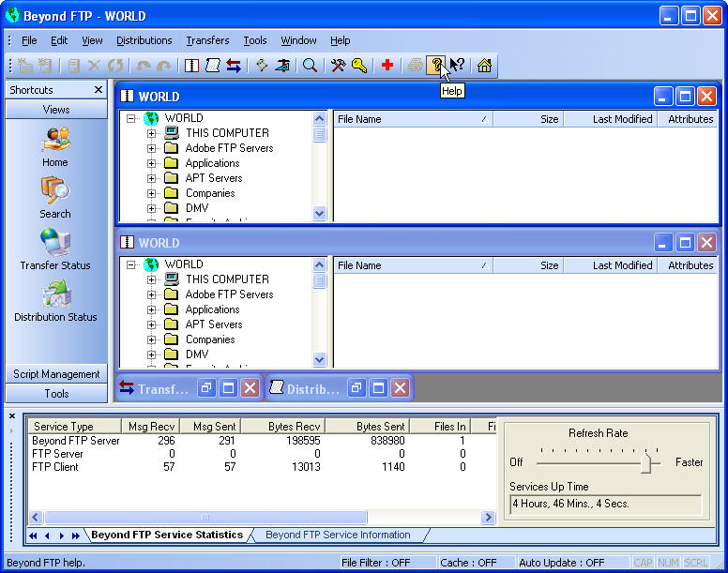Screen dimensions: 728x573
Task: Click the red cross toolbar icon
Action: coord(387,66)
